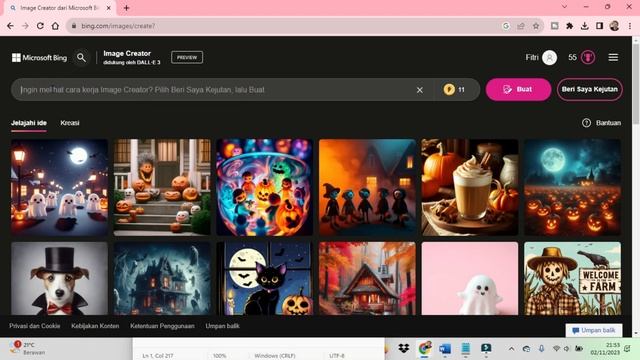
Task: Open the haunted house thumbnail
Action: tap(162, 278)
